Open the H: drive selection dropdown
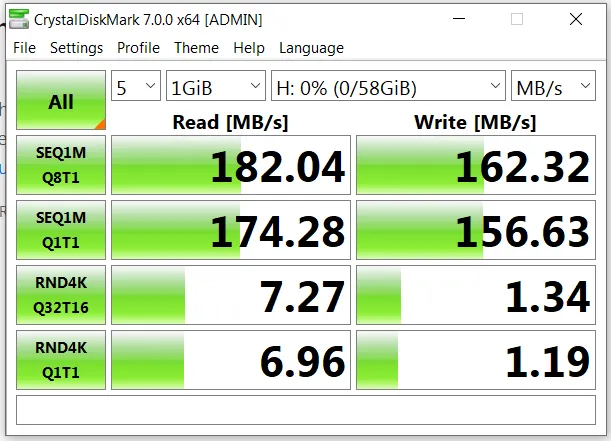Screen dimensions: 611x441 click(388, 86)
